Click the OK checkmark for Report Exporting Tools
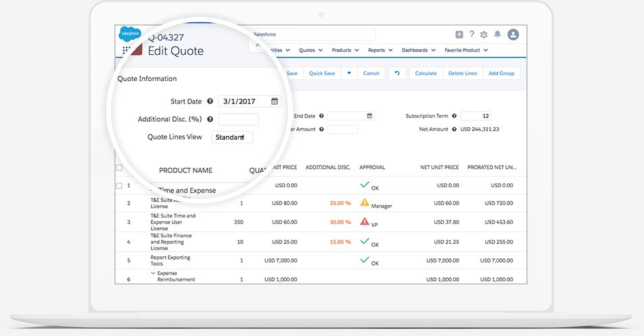Screen dimensions: 644x336 pyautogui.click(x=365, y=260)
